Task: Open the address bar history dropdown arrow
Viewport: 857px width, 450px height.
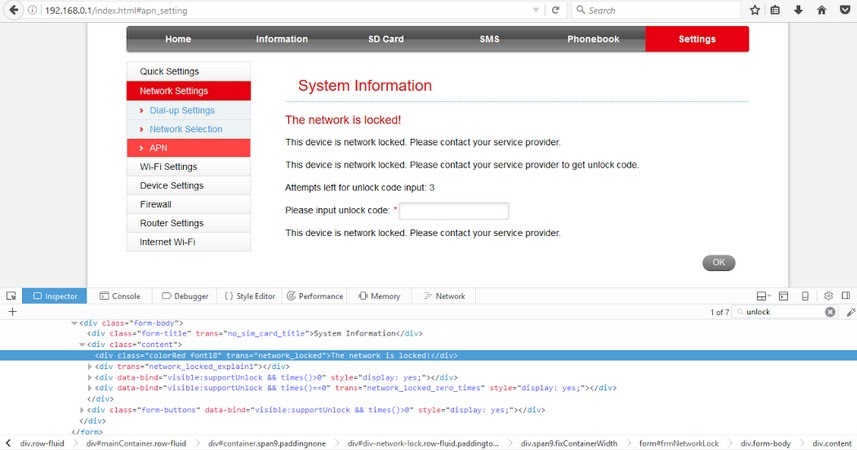Action: (x=536, y=10)
